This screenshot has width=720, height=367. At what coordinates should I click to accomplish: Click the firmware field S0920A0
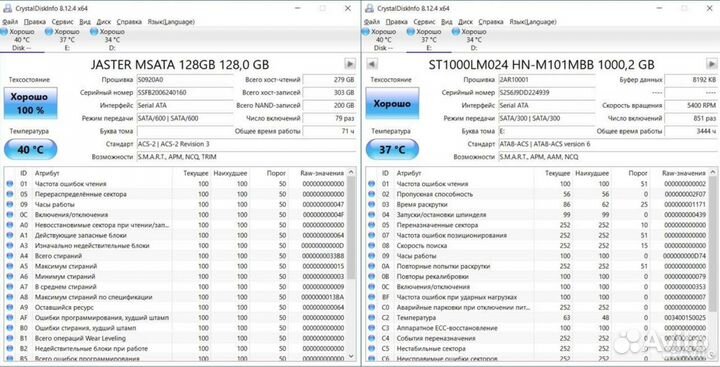pyautogui.click(x=185, y=79)
